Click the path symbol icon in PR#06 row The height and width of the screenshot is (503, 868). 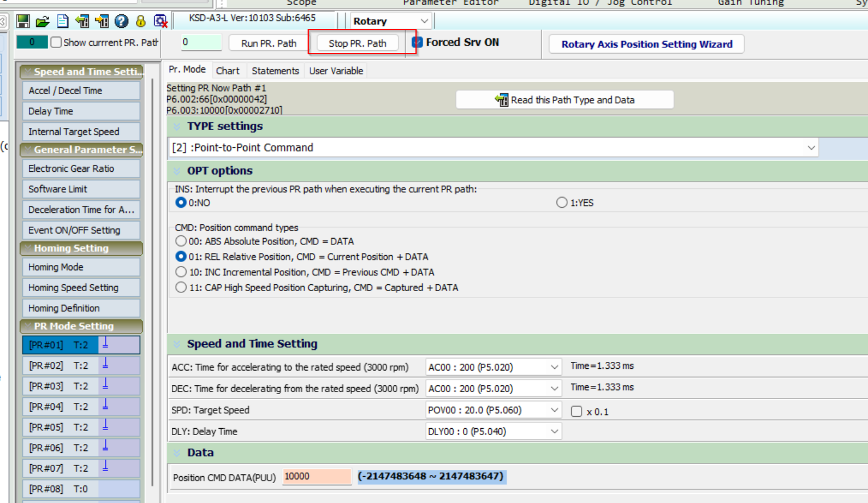(106, 446)
